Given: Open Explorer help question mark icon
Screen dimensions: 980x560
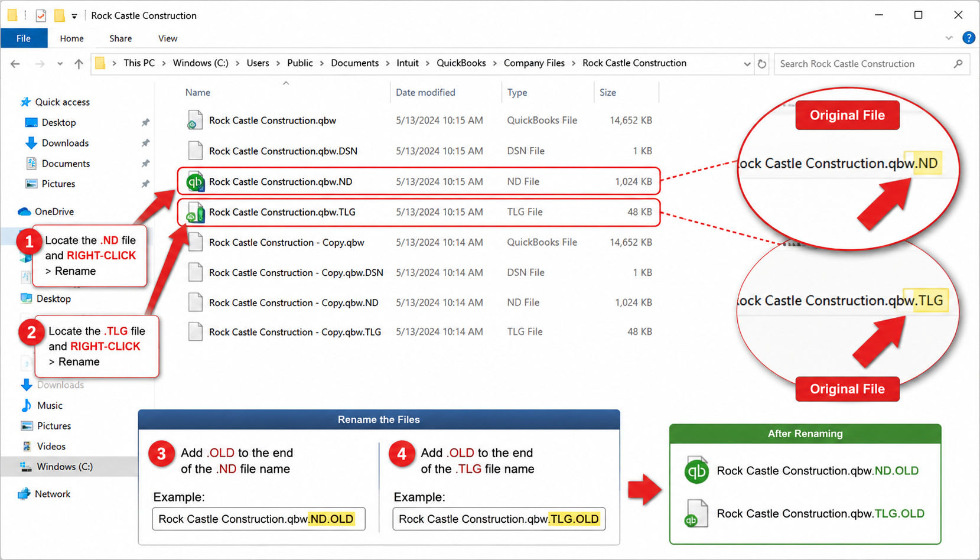Looking at the screenshot, I should 969,38.
